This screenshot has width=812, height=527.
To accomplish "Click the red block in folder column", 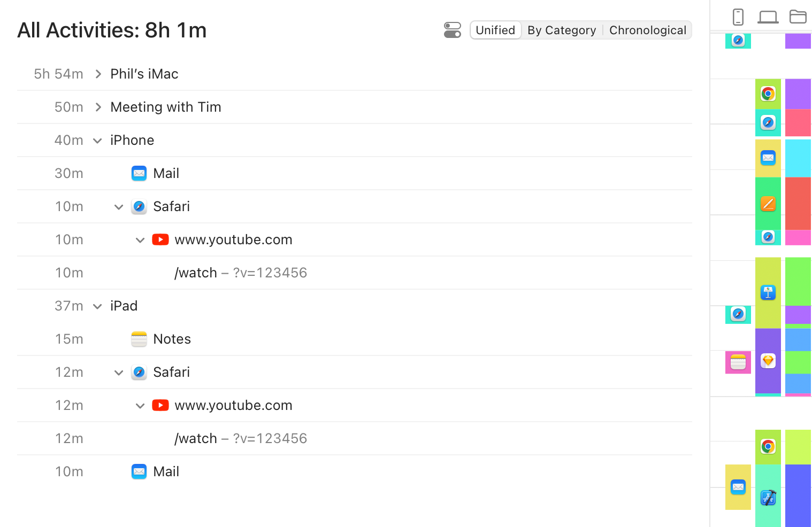I will [x=798, y=203].
